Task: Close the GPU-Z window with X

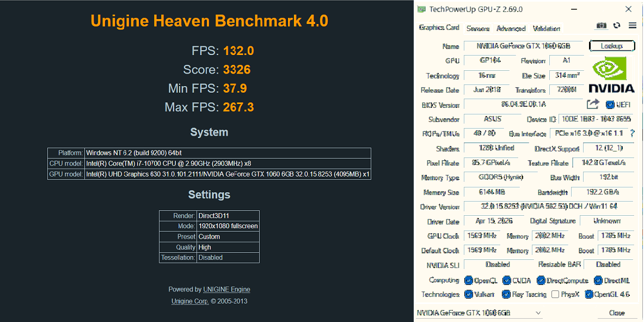Action: (x=628, y=9)
